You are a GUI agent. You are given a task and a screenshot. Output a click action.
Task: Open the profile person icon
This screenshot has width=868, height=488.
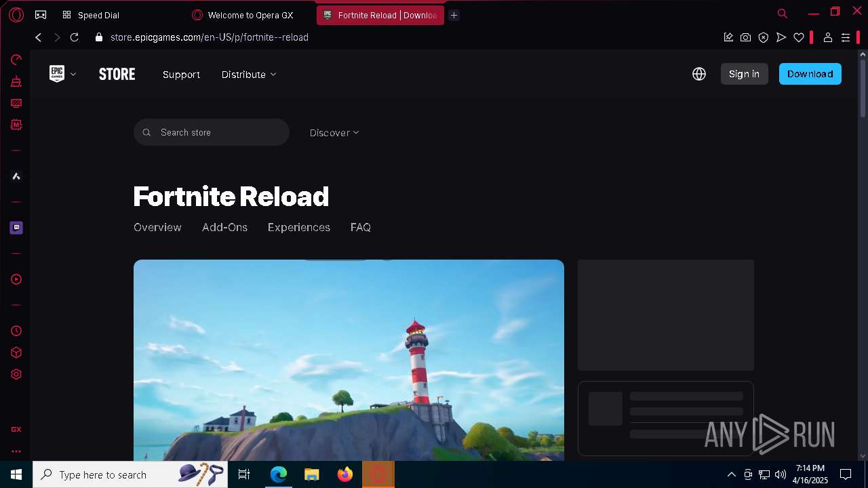coord(828,37)
